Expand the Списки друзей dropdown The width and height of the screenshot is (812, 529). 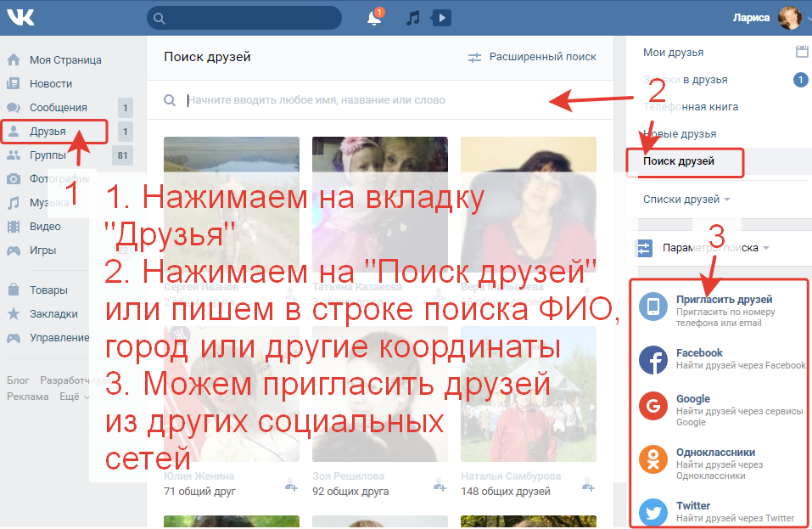(x=686, y=200)
